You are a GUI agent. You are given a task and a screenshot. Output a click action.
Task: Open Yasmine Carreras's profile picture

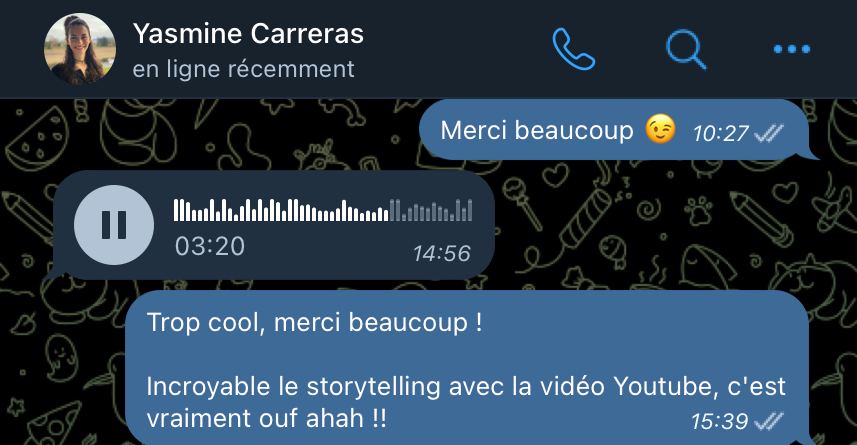(80, 49)
